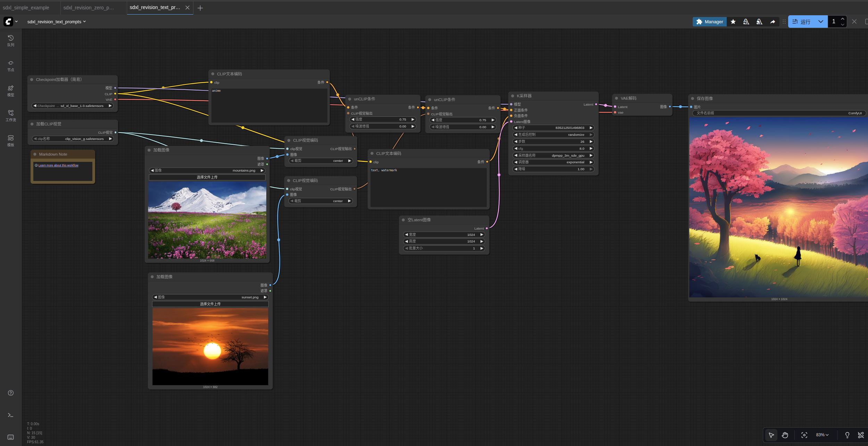The image size is (868, 446).
Task: Increase the run batch count with the up arrow
Action: pyautogui.click(x=843, y=19)
